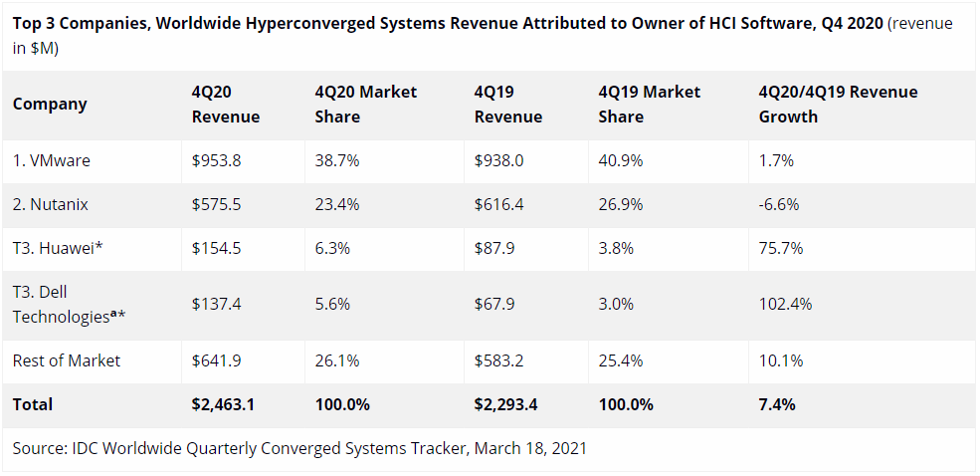Click Rest of Market revenue $641.9
Viewport: 980px width, 476px height.
(x=216, y=360)
